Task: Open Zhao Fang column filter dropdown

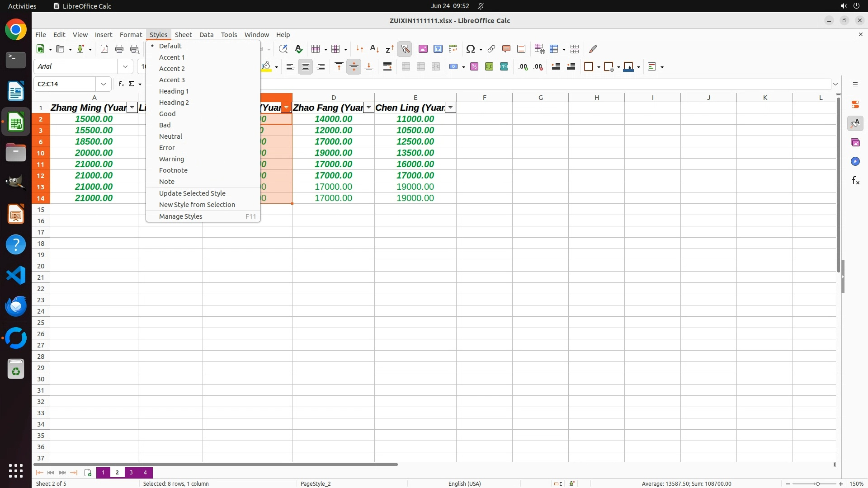Action: [368, 108]
